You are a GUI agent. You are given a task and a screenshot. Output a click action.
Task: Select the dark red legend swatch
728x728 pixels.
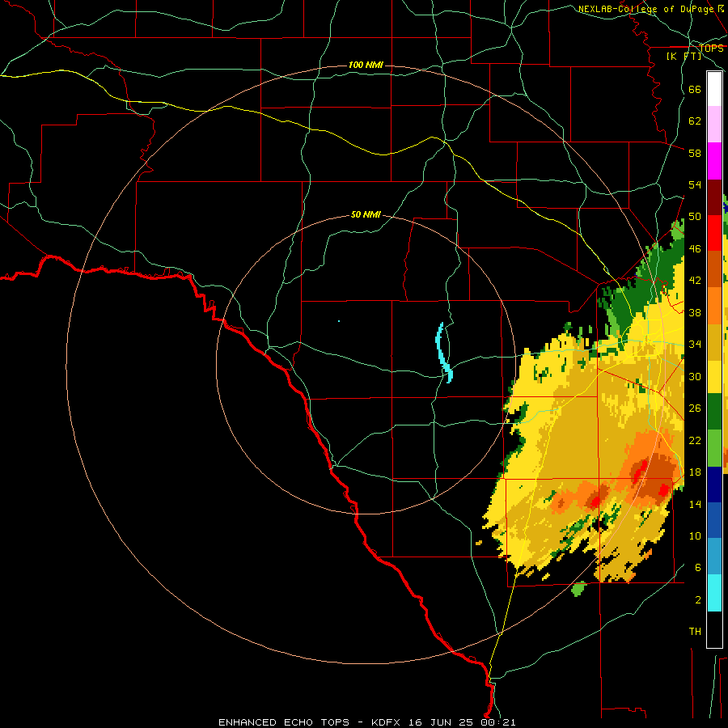coord(714,197)
